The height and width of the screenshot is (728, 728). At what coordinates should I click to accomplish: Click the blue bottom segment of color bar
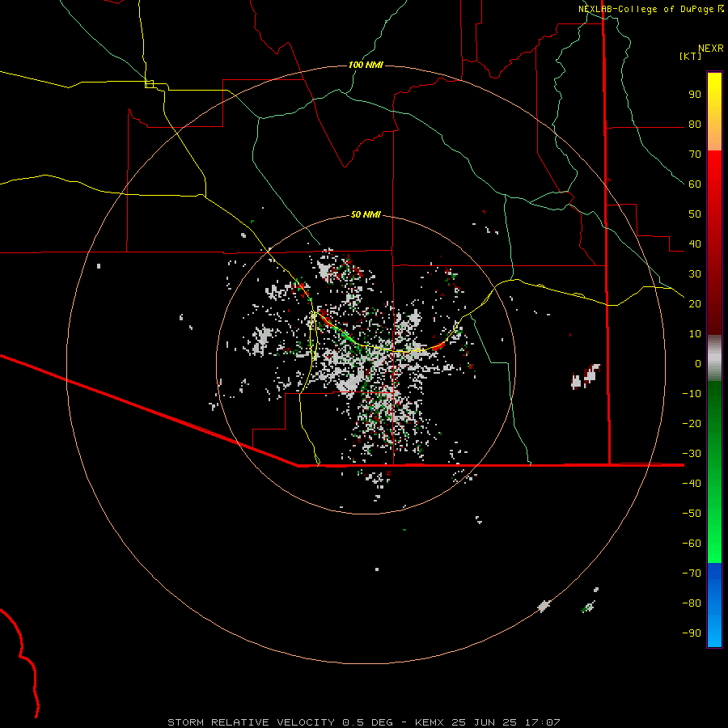pyautogui.click(x=714, y=605)
